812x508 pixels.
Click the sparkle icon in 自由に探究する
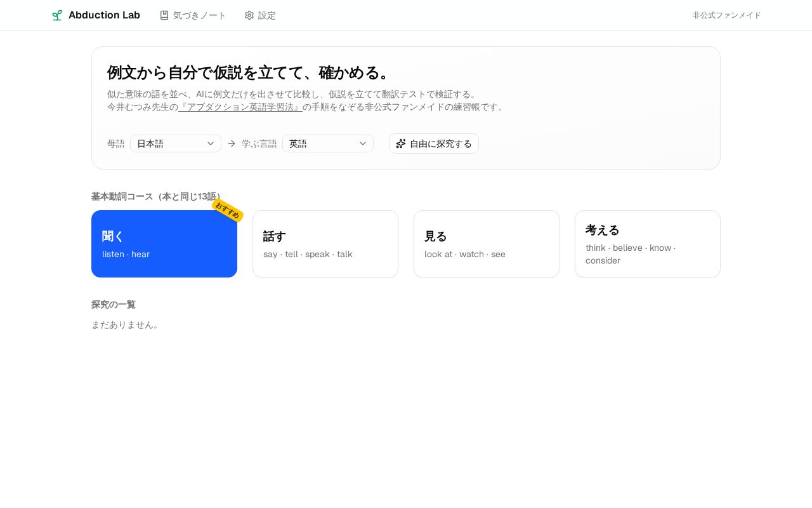point(401,144)
